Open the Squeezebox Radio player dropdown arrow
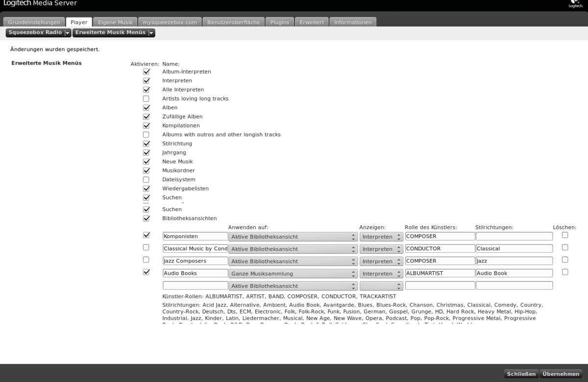Viewport: 588px width, 382px height. (x=68, y=33)
